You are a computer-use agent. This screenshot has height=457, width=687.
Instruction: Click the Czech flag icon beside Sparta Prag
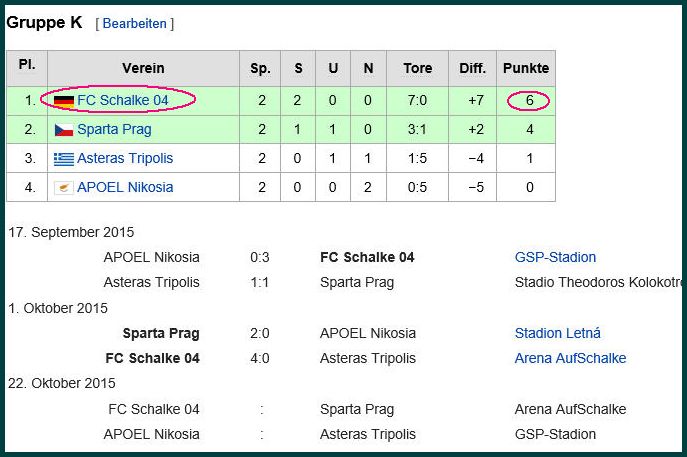pos(64,130)
